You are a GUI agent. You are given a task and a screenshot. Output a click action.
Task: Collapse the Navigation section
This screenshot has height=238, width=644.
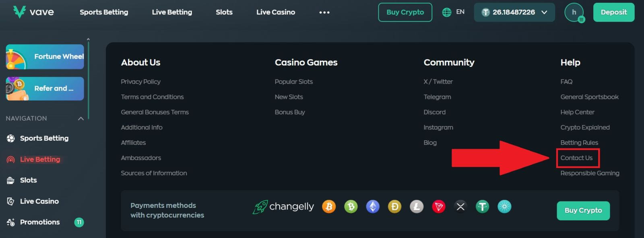[80, 119]
